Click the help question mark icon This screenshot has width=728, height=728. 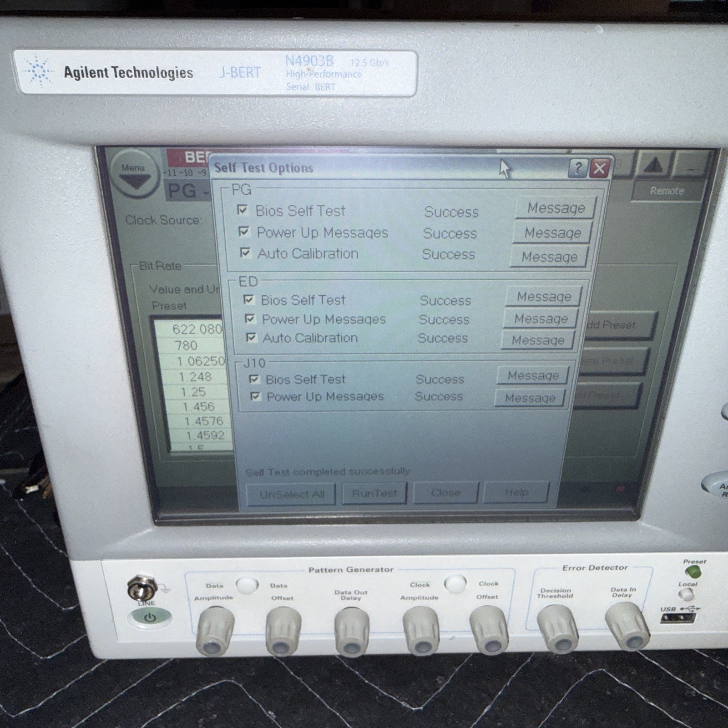[x=577, y=168]
